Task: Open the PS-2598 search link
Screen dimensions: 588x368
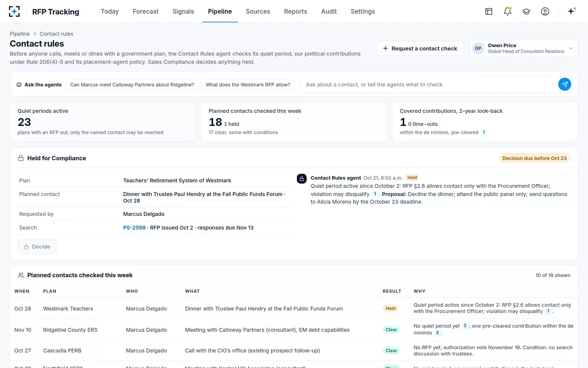Action: pyautogui.click(x=134, y=228)
